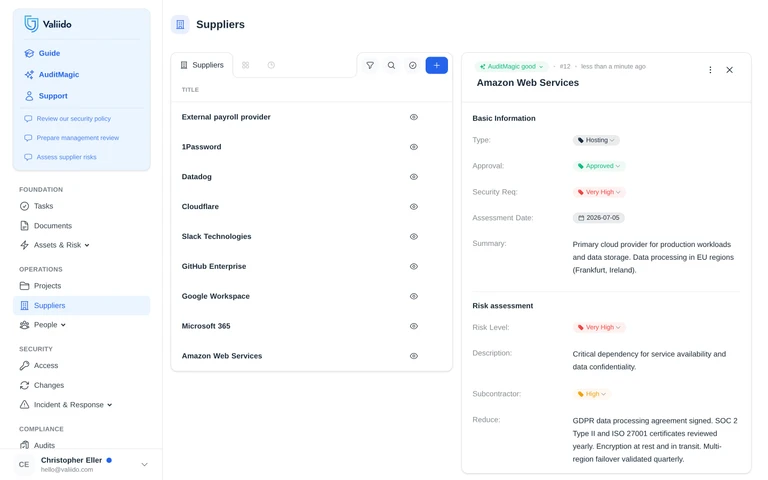Change the Subcontractor 'High' dropdown
768x480 pixels.
592,394
